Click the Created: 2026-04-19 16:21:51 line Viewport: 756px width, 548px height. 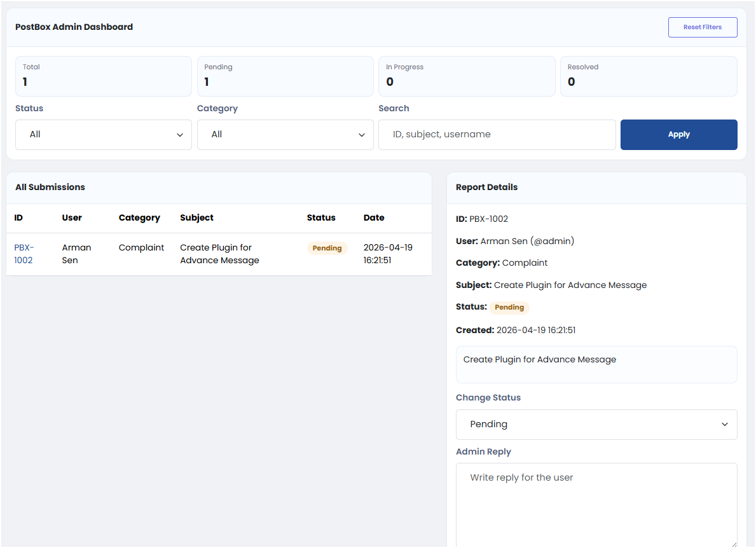(x=516, y=330)
